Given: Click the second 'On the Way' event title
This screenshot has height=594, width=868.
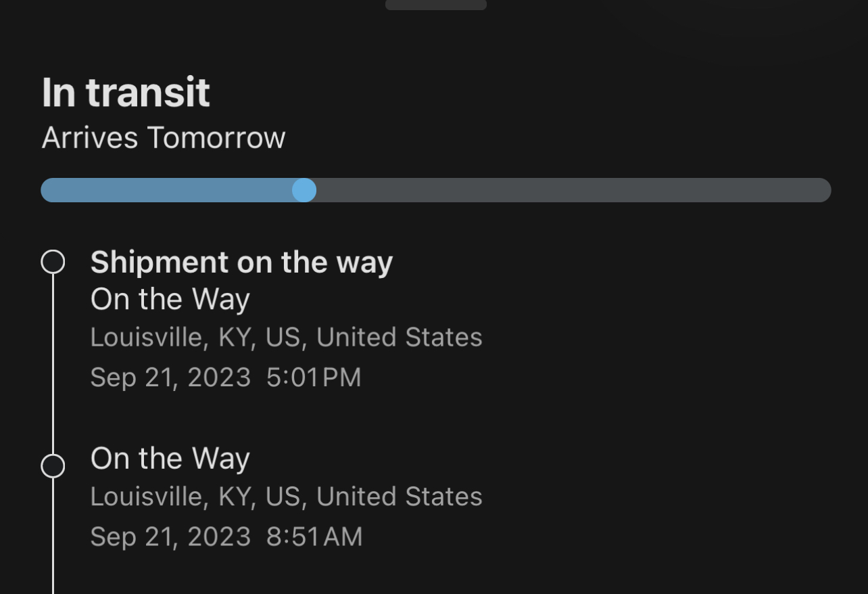Looking at the screenshot, I should pos(170,459).
